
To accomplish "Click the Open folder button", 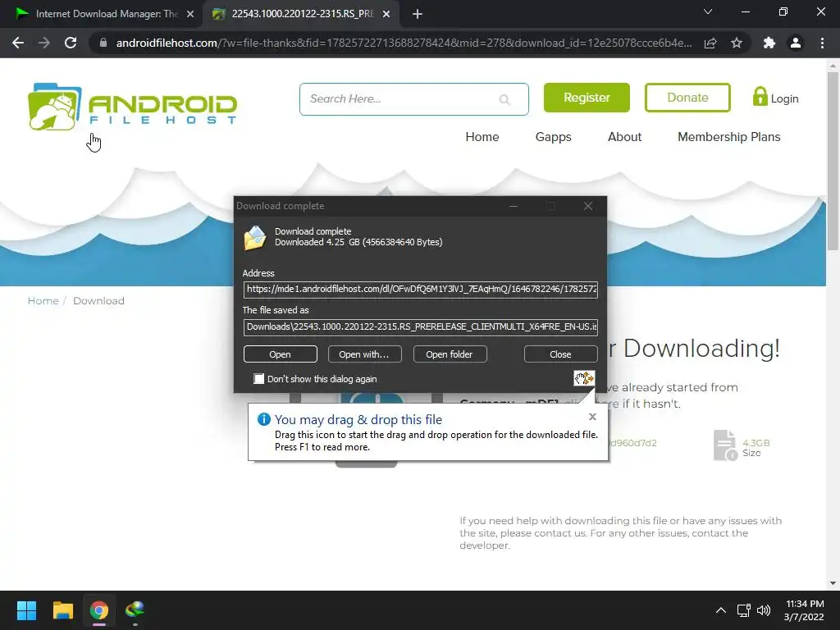I will pyautogui.click(x=450, y=354).
